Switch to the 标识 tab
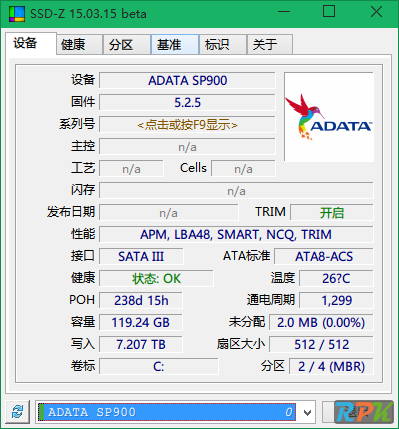This screenshot has width=399, height=429. click(x=223, y=44)
